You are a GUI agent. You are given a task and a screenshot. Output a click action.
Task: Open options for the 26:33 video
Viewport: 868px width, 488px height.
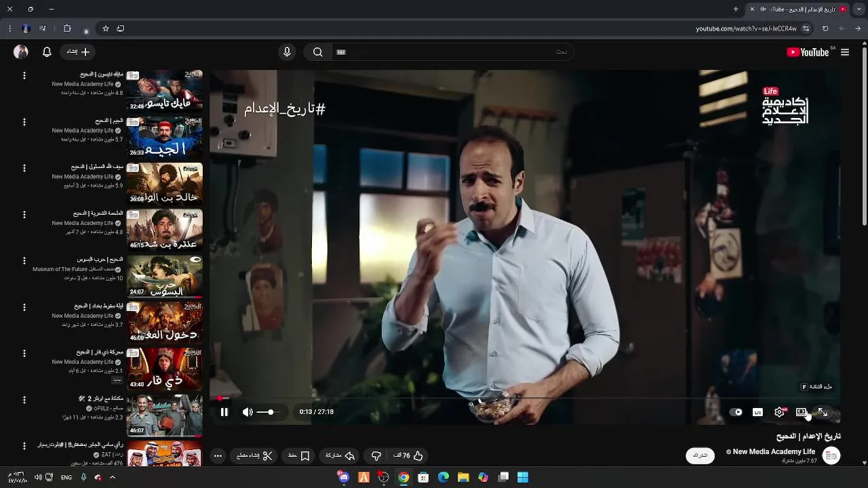click(24, 122)
